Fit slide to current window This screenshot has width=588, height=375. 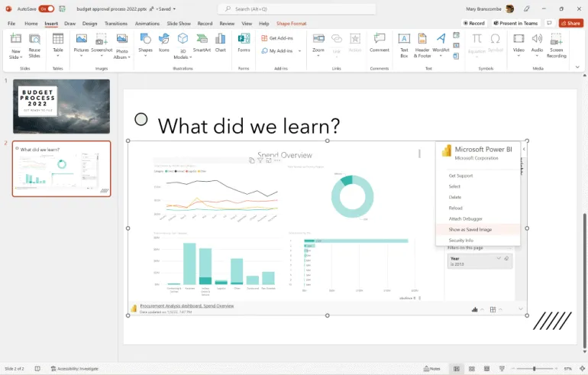pos(582,369)
